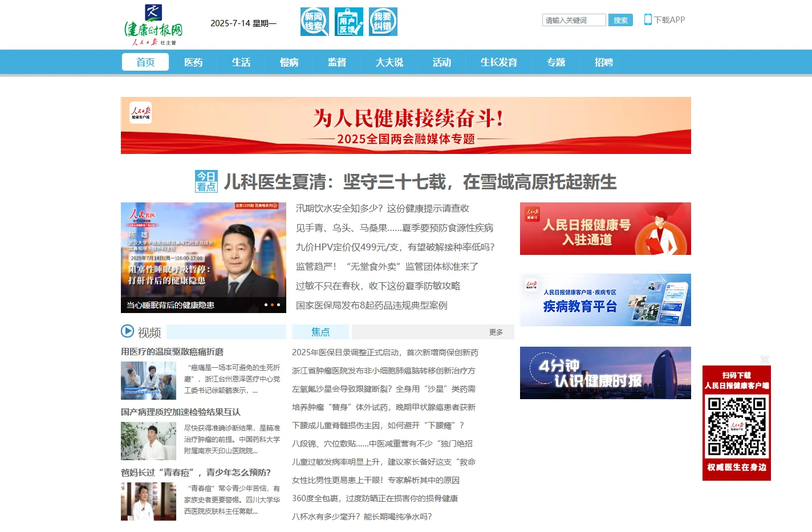Open 汛期饮水安全知多少 article link
The image size is (812, 532).
[383, 208]
